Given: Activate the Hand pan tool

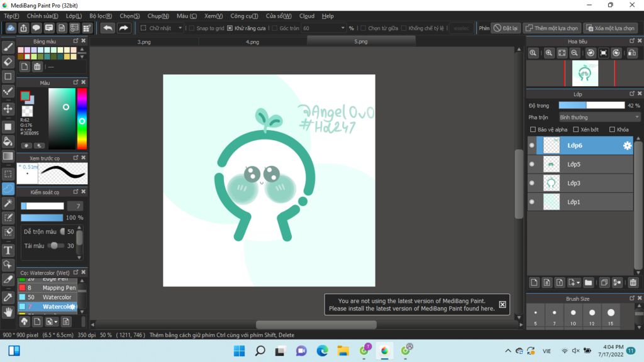Looking at the screenshot, I should (8, 312).
